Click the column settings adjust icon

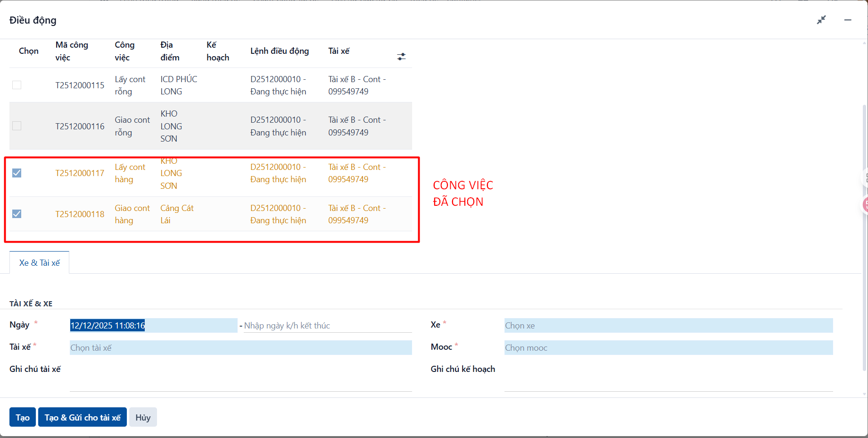[401, 57]
